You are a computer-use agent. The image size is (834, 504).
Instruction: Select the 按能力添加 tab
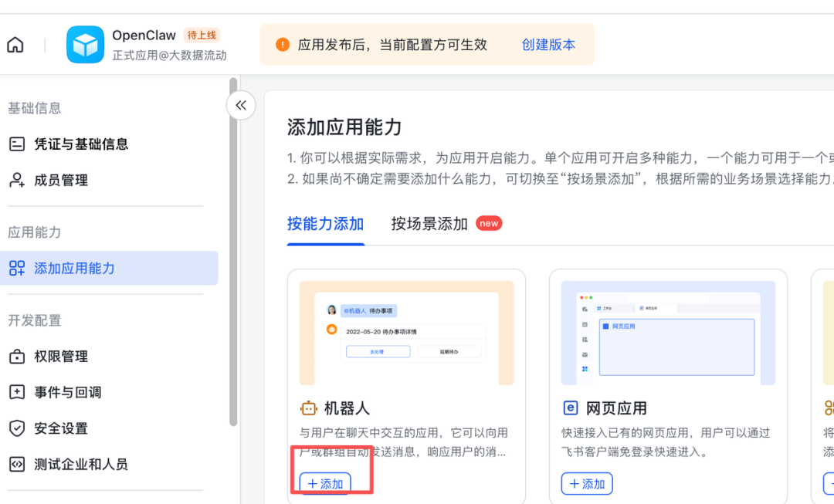tap(326, 223)
